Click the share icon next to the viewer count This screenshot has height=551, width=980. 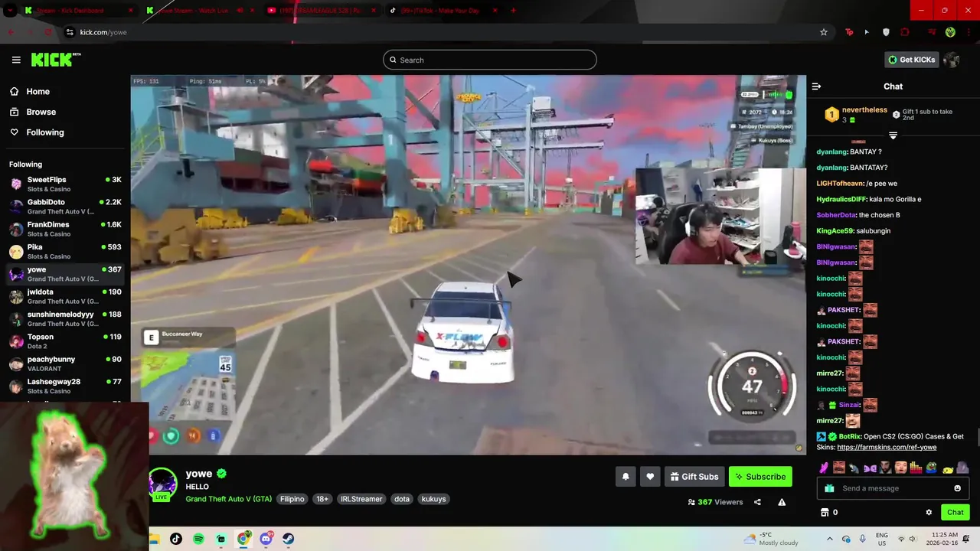757,502
